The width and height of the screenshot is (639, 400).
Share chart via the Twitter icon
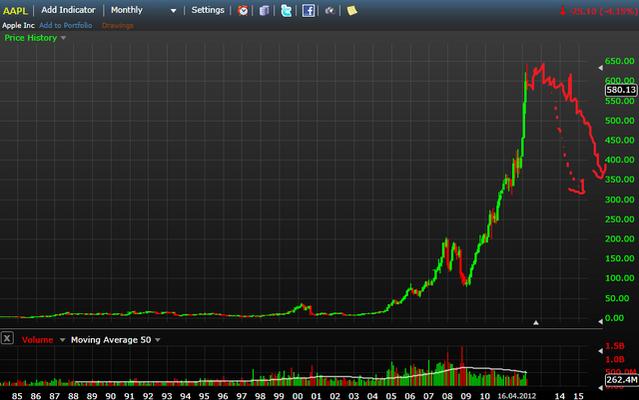pyautogui.click(x=286, y=11)
